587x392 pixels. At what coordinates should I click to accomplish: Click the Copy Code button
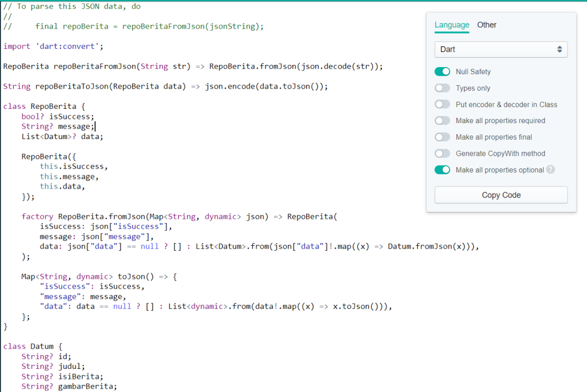pyautogui.click(x=500, y=195)
